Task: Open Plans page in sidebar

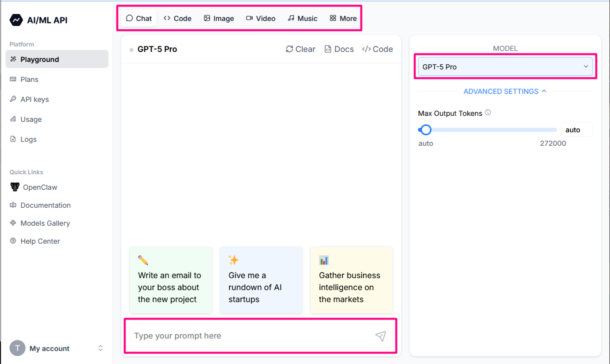Action: 57,79
